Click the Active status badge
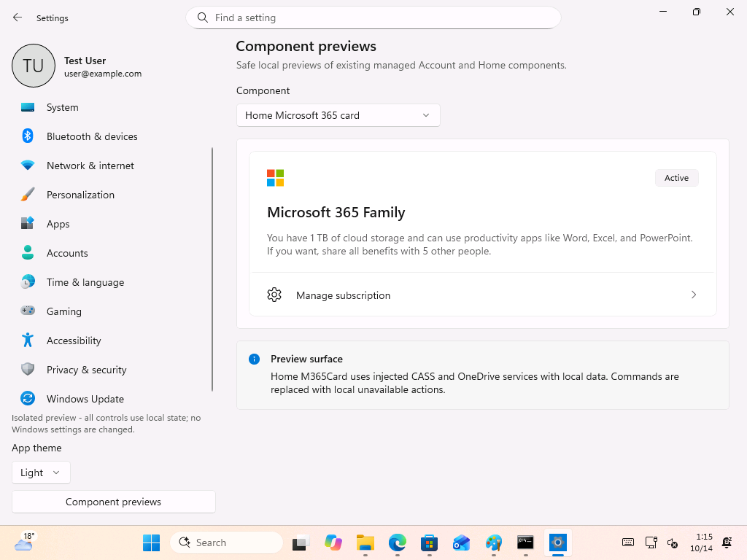The image size is (747, 560). click(676, 178)
